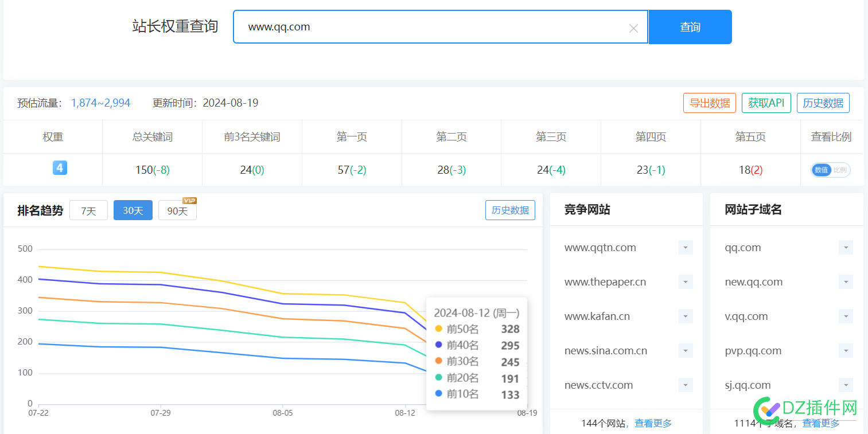Expand dropdown next to pvp.qq.com

846,351
